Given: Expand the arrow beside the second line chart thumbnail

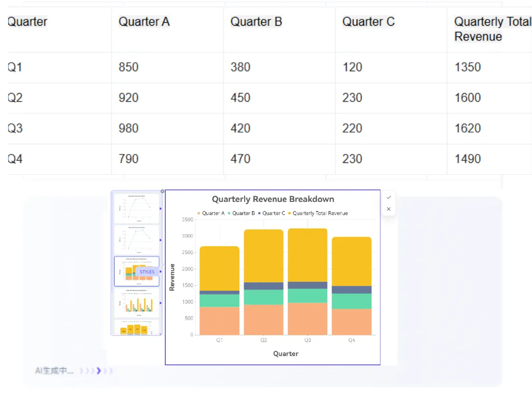Looking at the screenshot, I should [x=161, y=240].
